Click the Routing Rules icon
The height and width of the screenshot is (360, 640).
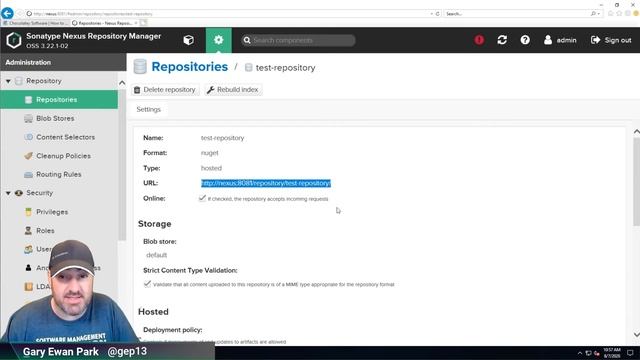(x=28, y=175)
